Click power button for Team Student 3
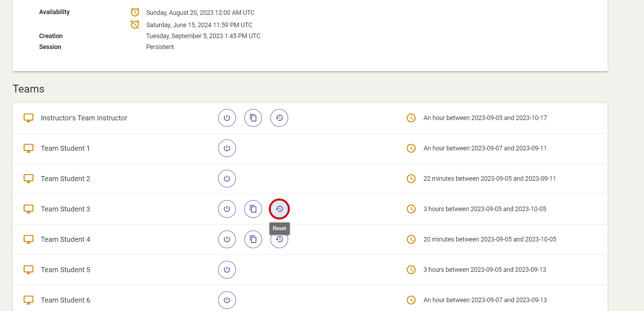Image resolution: width=644 pixels, height=311 pixels. click(x=227, y=209)
